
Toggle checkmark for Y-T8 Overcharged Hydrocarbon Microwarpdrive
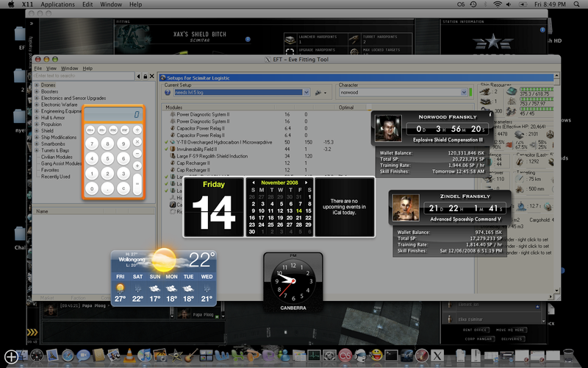pos(166,142)
